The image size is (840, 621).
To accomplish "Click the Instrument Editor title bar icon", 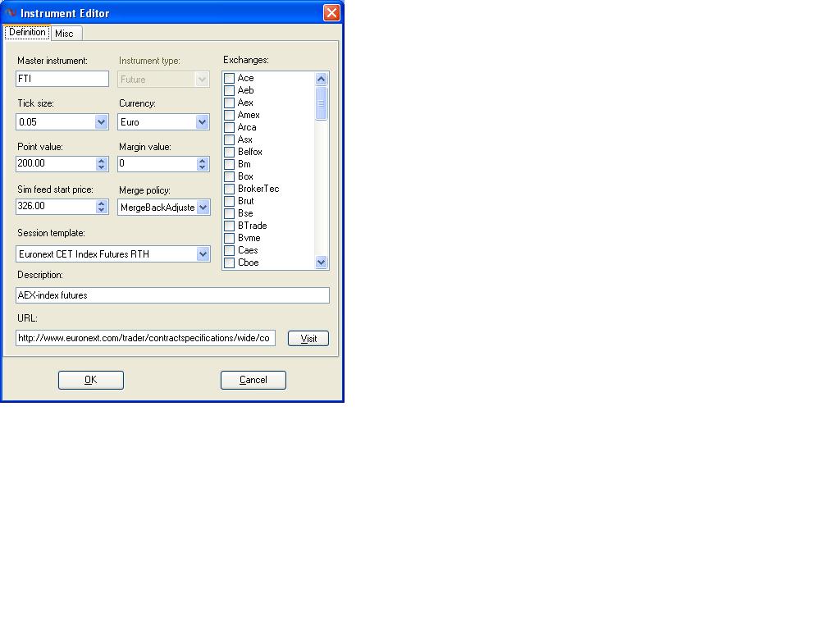I will pos(11,12).
